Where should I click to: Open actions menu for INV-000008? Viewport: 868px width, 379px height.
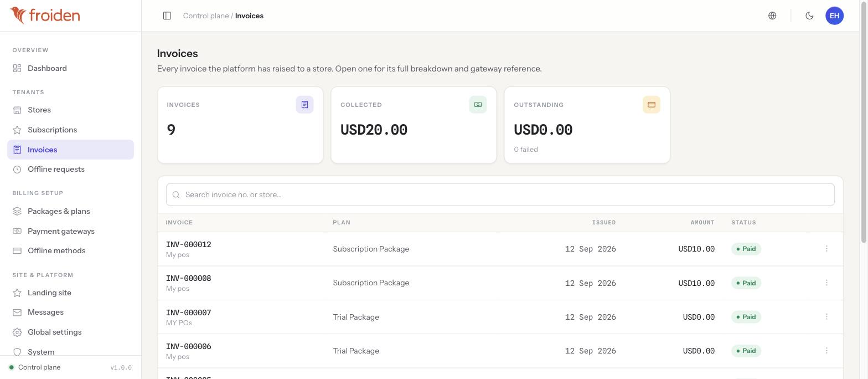click(826, 283)
